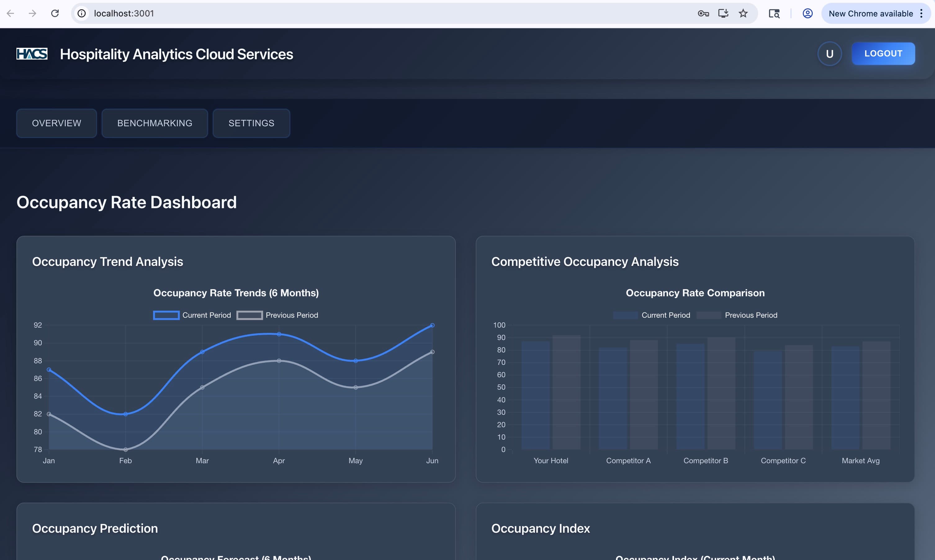Switch to the Overview tab
This screenshot has width=935, height=560.
[x=56, y=123]
